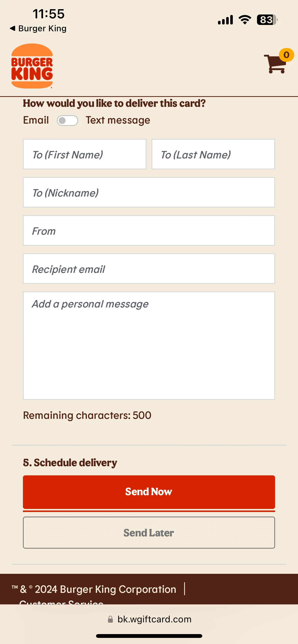Tap the battery level indicator
298x644 pixels.
point(267,20)
